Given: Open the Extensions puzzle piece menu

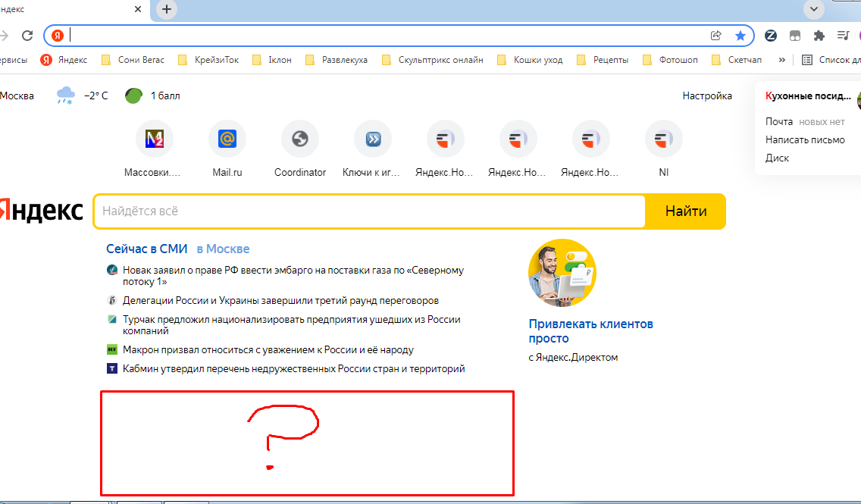Looking at the screenshot, I should coord(819,36).
